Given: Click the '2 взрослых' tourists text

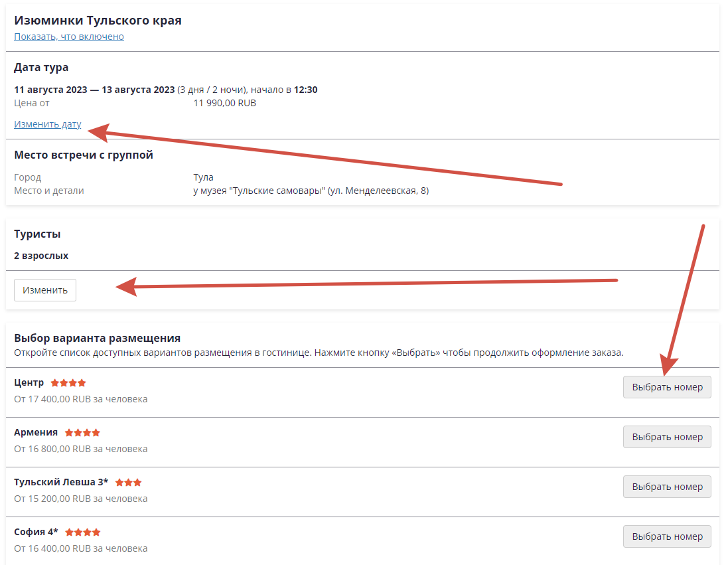Looking at the screenshot, I should point(41,256).
